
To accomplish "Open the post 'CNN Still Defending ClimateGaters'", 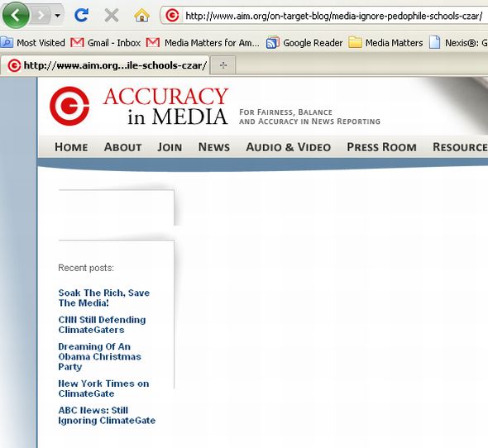I will pos(102,325).
